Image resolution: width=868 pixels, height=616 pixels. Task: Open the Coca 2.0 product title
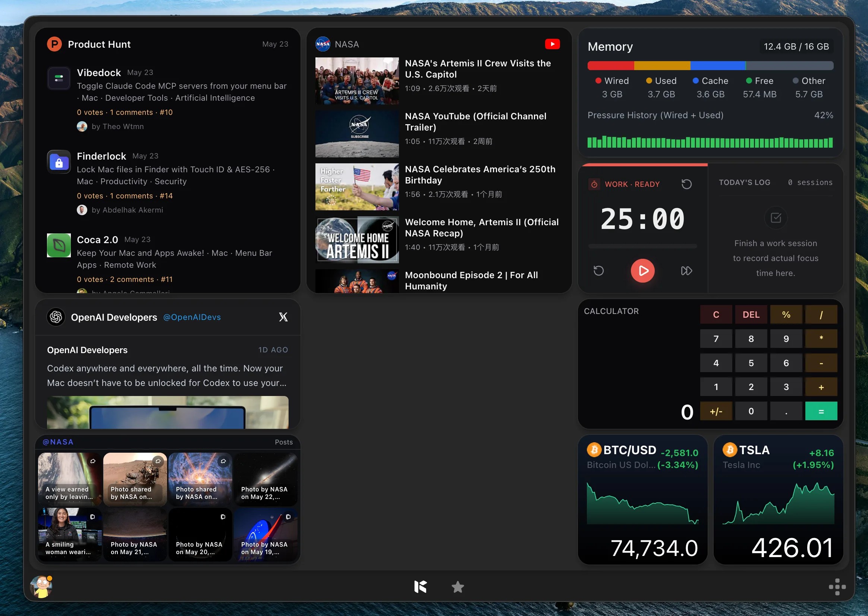click(x=97, y=240)
